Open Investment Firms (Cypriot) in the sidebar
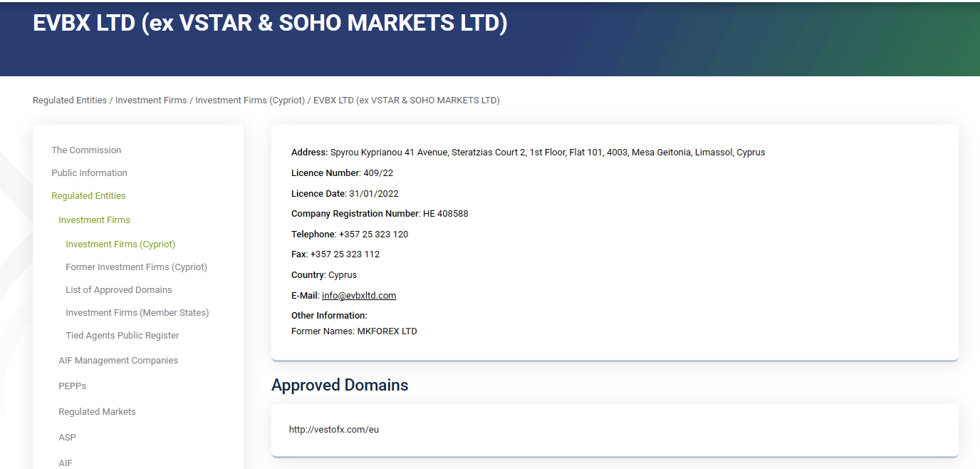This screenshot has width=980, height=469. pos(120,244)
